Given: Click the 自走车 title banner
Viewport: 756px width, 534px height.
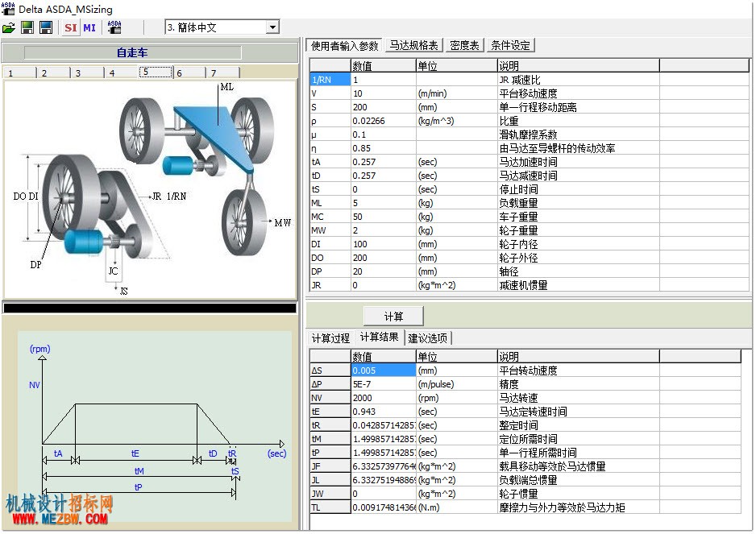Looking at the screenshot, I should 133,52.
